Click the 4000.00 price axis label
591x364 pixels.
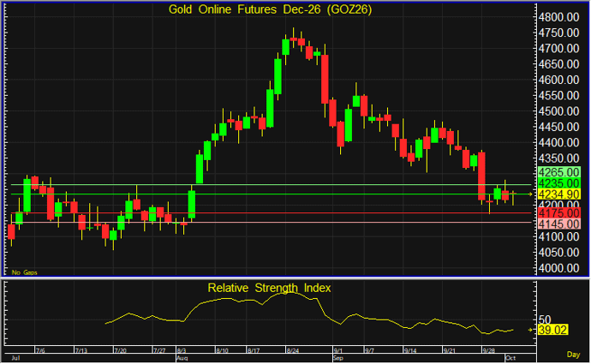558,268
